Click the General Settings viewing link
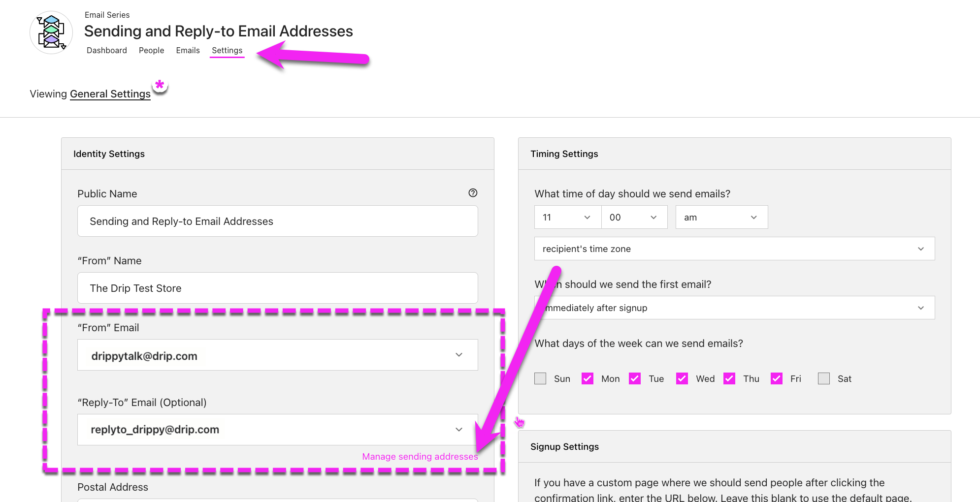Viewport: 980px width, 502px height. pos(110,94)
